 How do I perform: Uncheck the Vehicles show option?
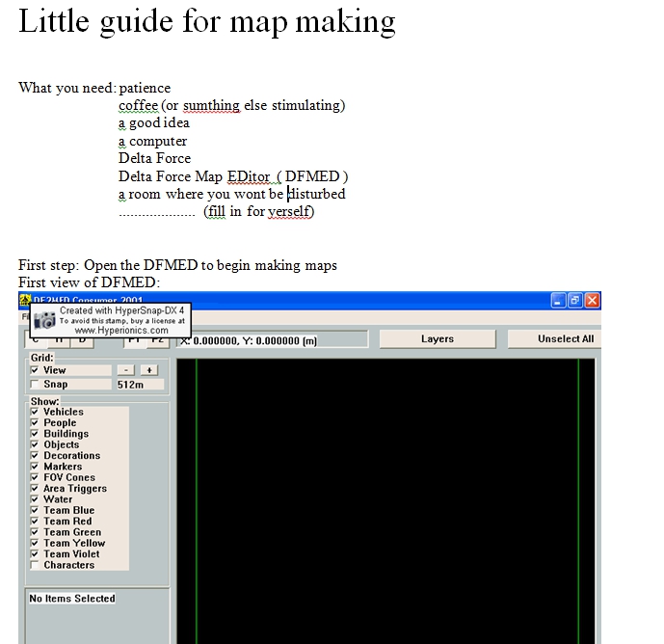point(35,412)
